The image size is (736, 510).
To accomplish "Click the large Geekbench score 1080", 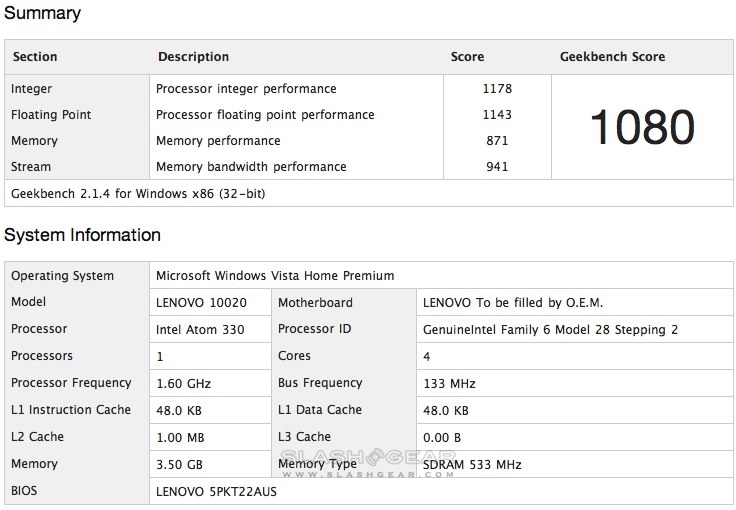I will click(641, 128).
